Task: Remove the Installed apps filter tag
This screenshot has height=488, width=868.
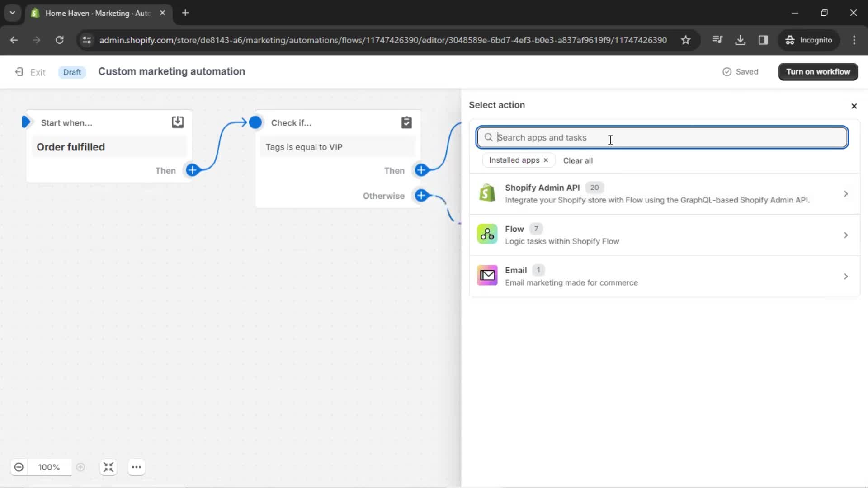Action: [546, 160]
